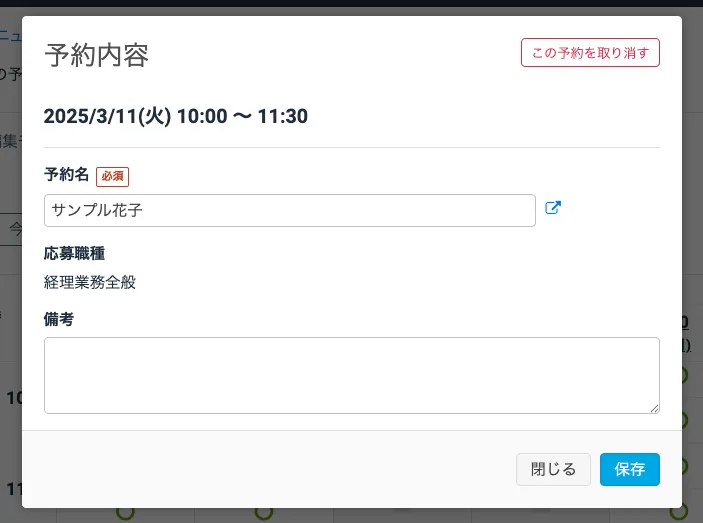Click the bottom-center green availability circle

(x=264, y=513)
